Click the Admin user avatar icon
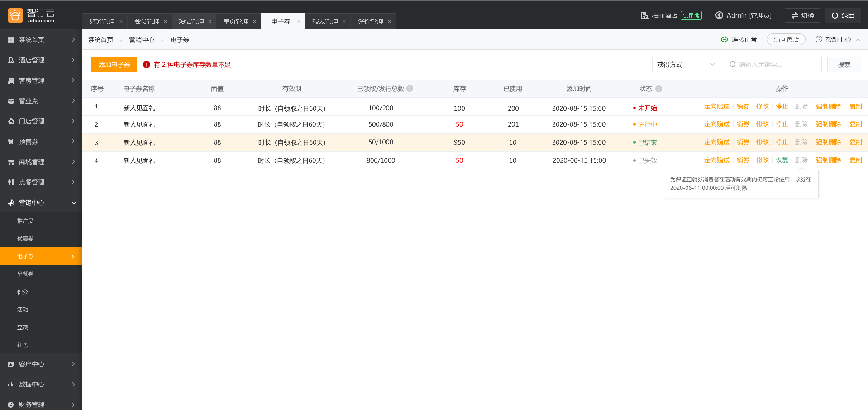Screen dimensions: 868x410 pyautogui.click(x=719, y=15)
